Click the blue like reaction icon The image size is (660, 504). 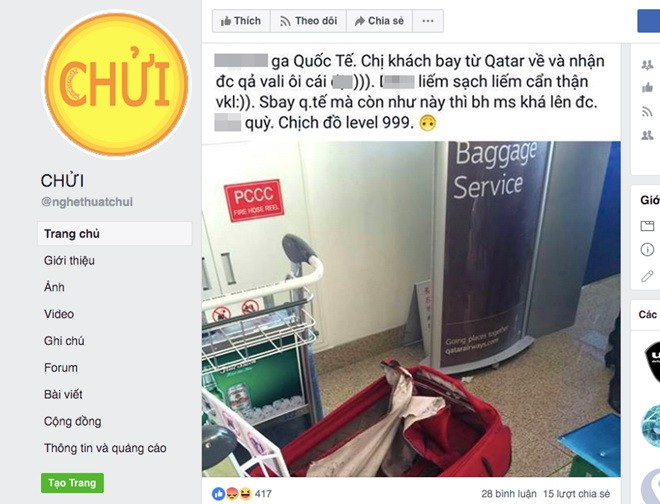coord(218,493)
